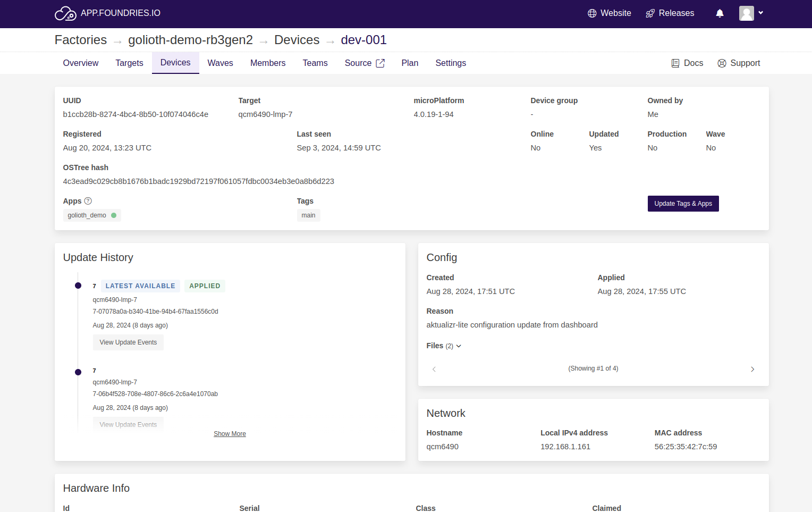812x512 pixels.
Task: Click golioth-demo-rb3gen2 breadcrumb link
Action: pyautogui.click(x=190, y=40)
